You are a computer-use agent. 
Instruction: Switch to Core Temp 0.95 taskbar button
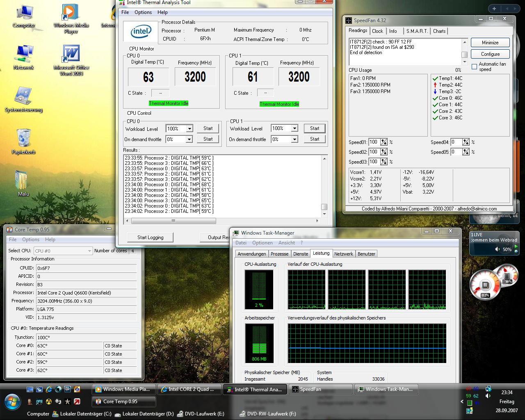(x=124, y=402)
